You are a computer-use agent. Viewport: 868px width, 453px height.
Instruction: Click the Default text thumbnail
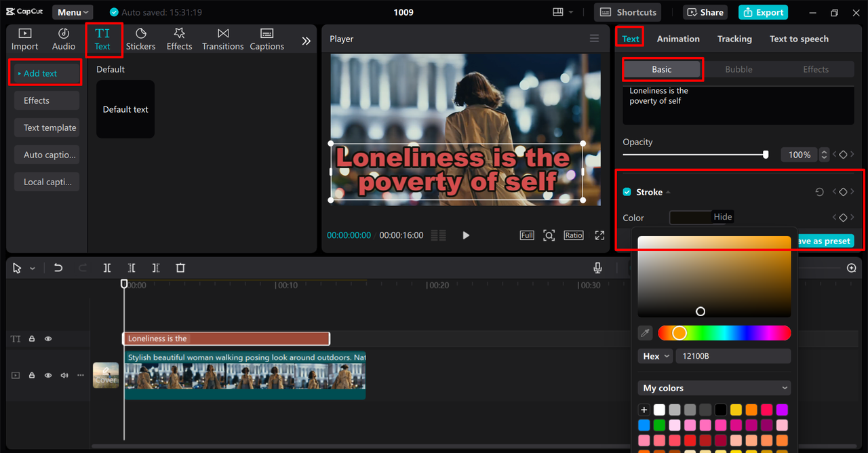point(125,109)
